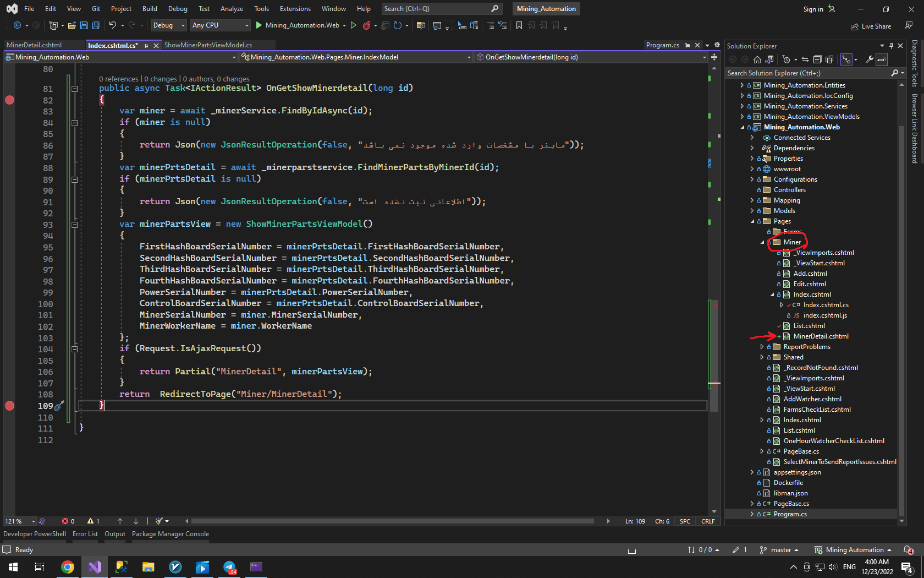
Task: Open the Telegram icon in the taskbar
Action: point(229,567)
